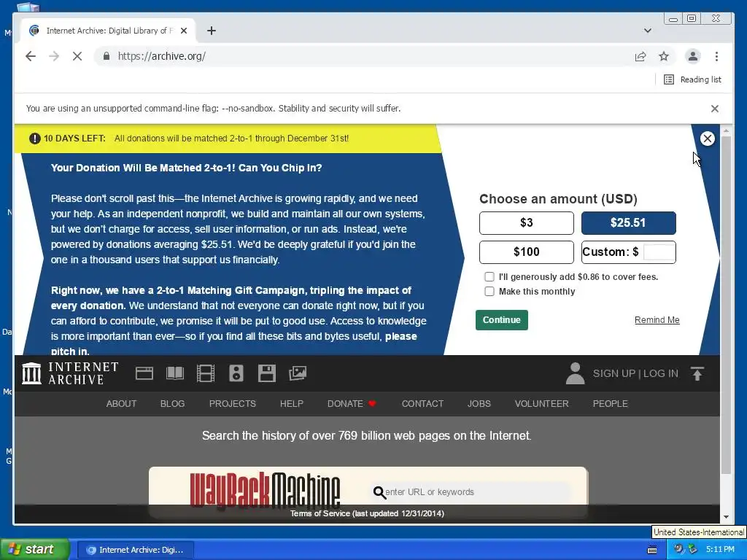The width and height of the screenshot is (747, 560).
Task: Click the Internet Archive logo
Action: point(70,373)
